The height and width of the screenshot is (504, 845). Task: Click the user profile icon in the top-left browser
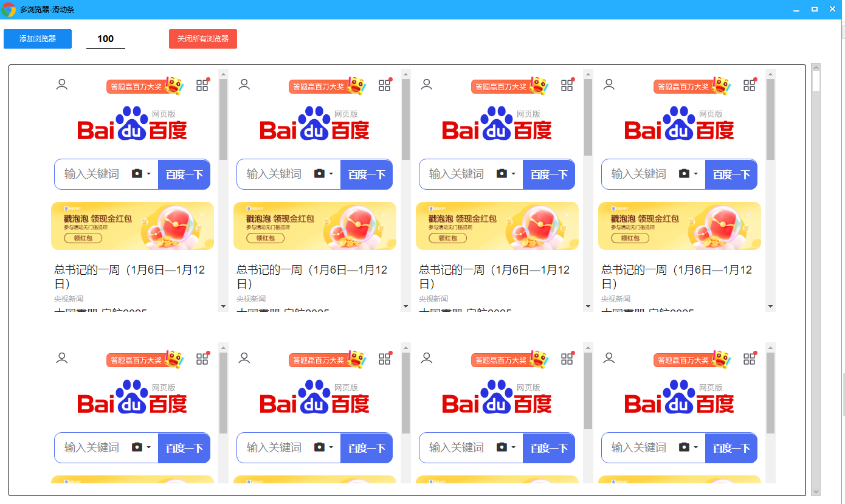point(61,85)
